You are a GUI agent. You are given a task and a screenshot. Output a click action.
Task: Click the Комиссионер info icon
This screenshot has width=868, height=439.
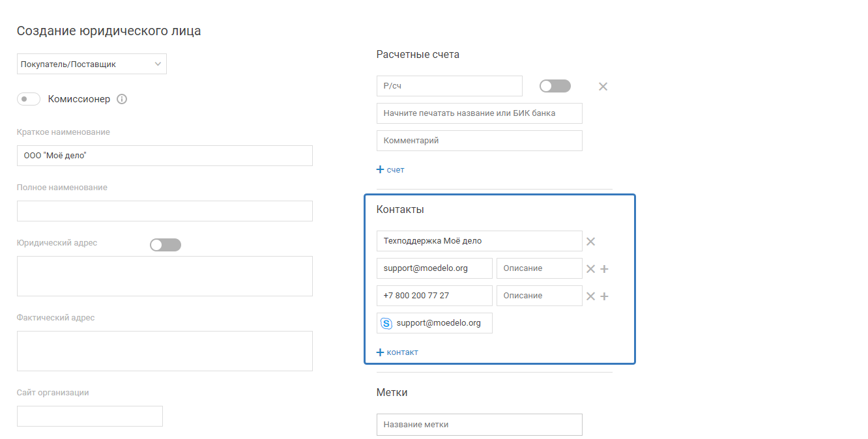coord(122,100)
